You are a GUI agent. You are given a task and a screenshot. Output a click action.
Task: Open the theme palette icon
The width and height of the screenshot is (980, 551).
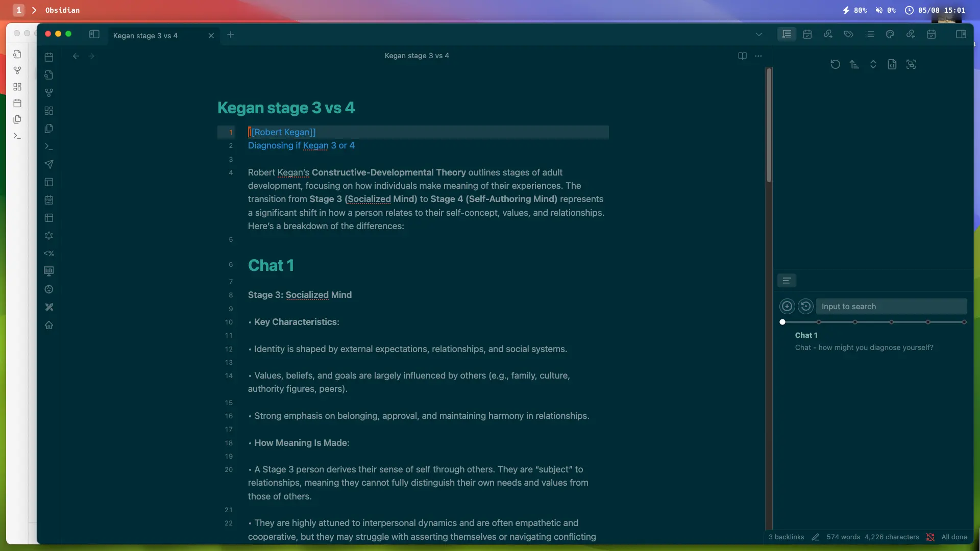[x=890, y=34]
